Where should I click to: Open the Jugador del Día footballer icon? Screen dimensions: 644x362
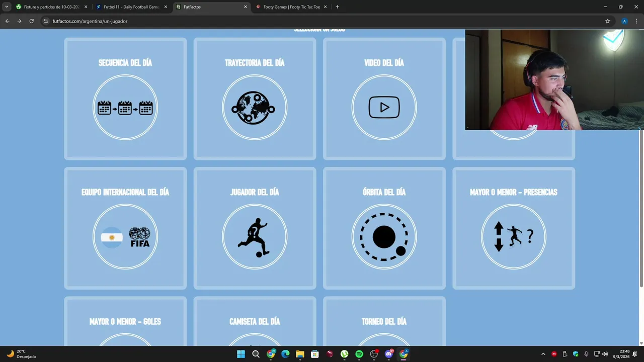click(x=255, y=237)
